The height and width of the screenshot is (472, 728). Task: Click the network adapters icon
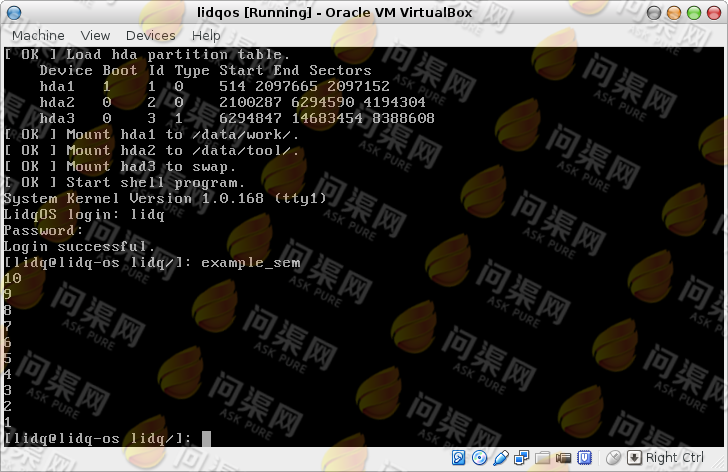[x=521, y=458]
